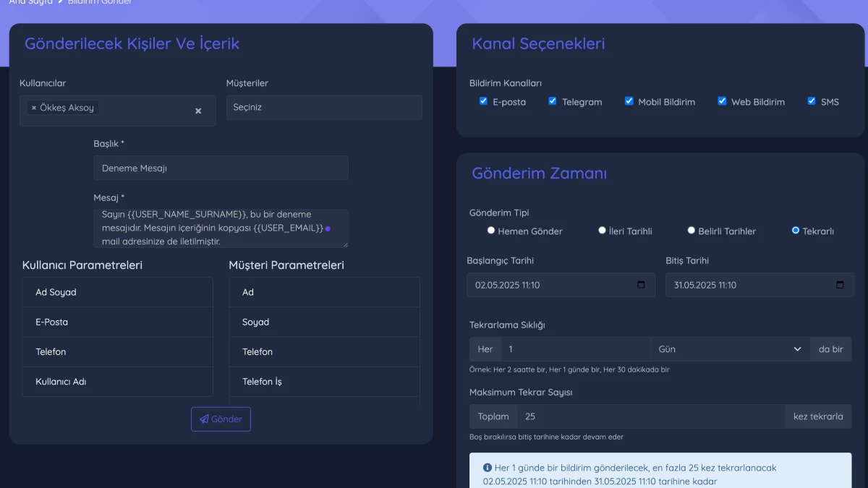Insert the E-Posta user parameter
Screen dimensions: 868x488
tap(118, 322)
